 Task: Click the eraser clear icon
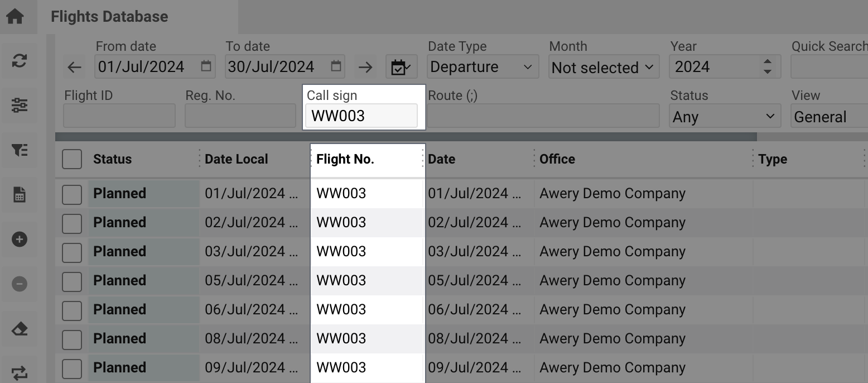tap(20, 329)
